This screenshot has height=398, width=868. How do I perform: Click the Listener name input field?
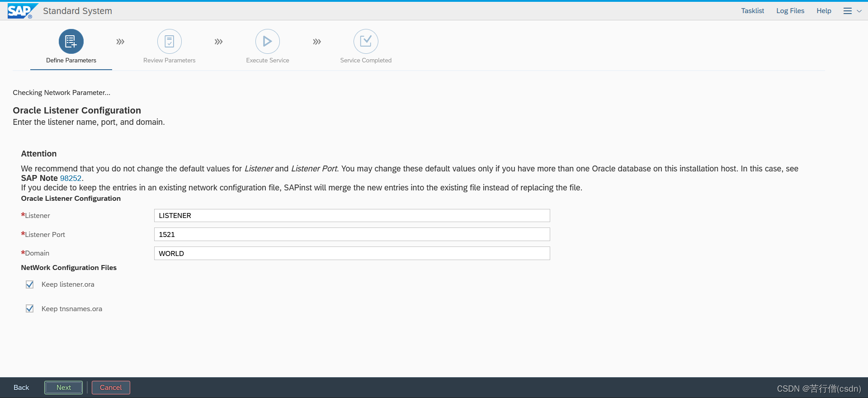352,215
